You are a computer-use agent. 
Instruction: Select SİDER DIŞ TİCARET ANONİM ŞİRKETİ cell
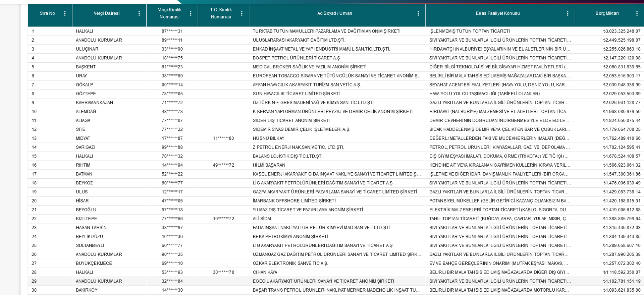(x=337, y=120)
